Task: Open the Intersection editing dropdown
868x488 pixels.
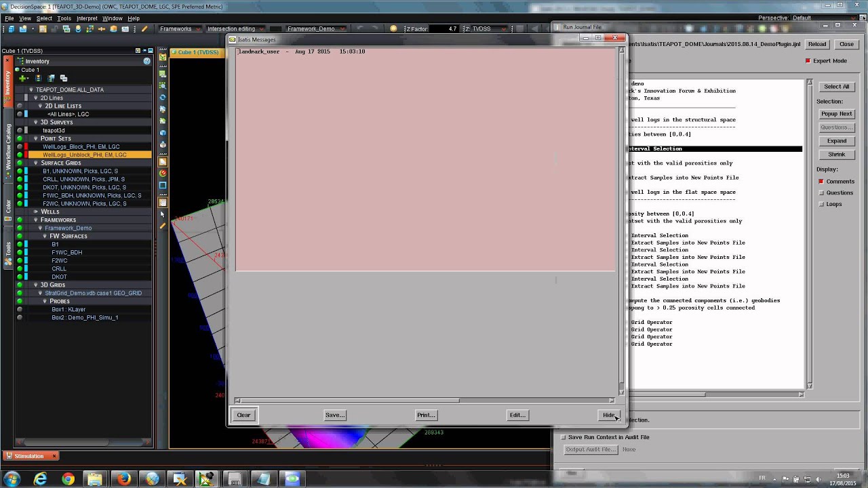Action: (235, 29)
